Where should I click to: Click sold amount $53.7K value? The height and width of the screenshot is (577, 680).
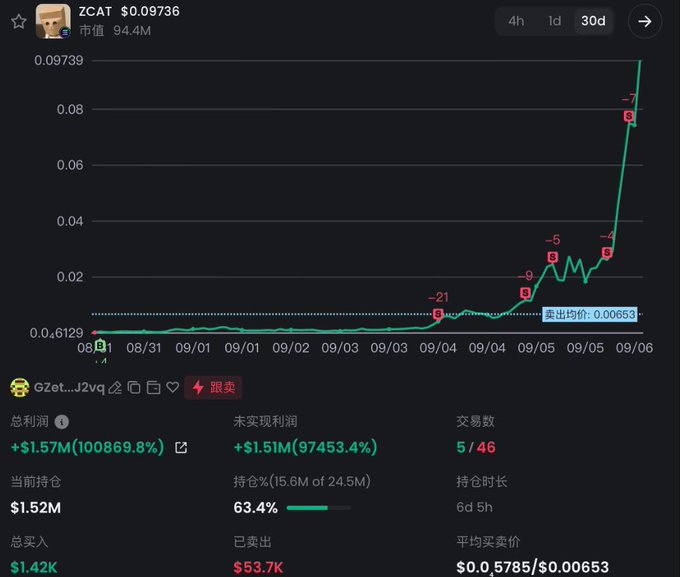[258, 567]
